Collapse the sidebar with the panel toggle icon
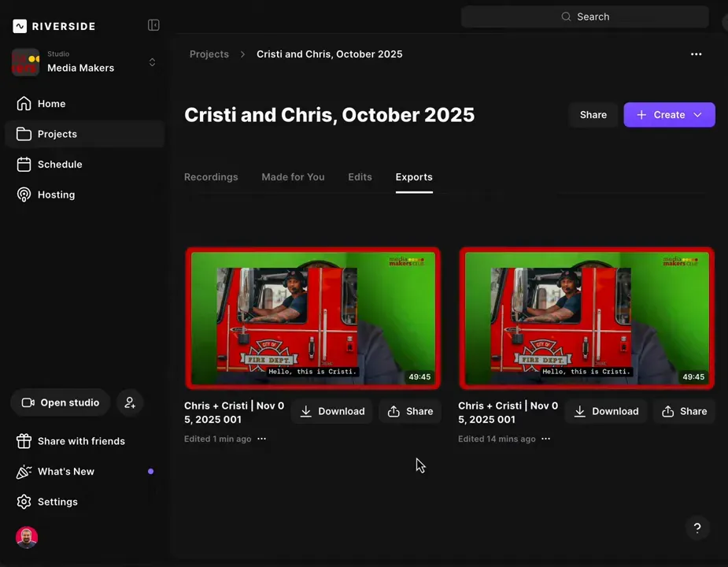This screenshot has height=567, width=728. (153, 24)
